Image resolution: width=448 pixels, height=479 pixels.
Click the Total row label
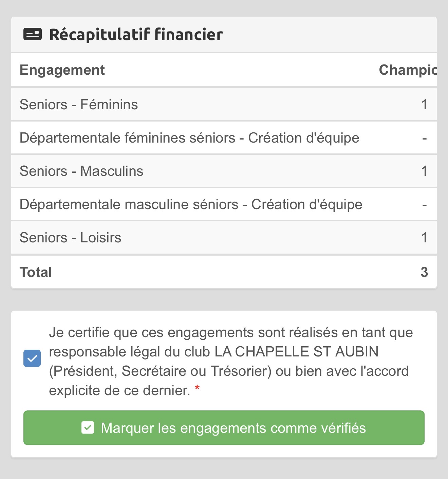point(36,272)
